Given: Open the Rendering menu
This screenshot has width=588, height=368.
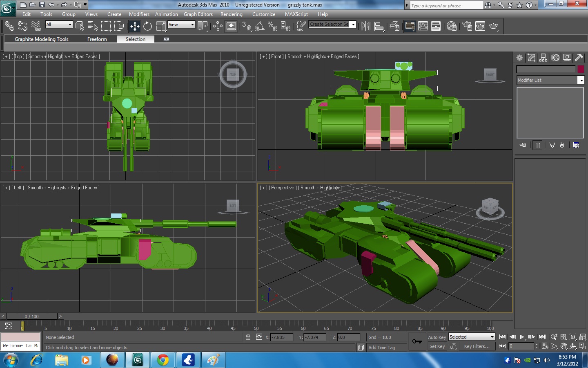Looking at the screenshot, I should tap(232, 14).
